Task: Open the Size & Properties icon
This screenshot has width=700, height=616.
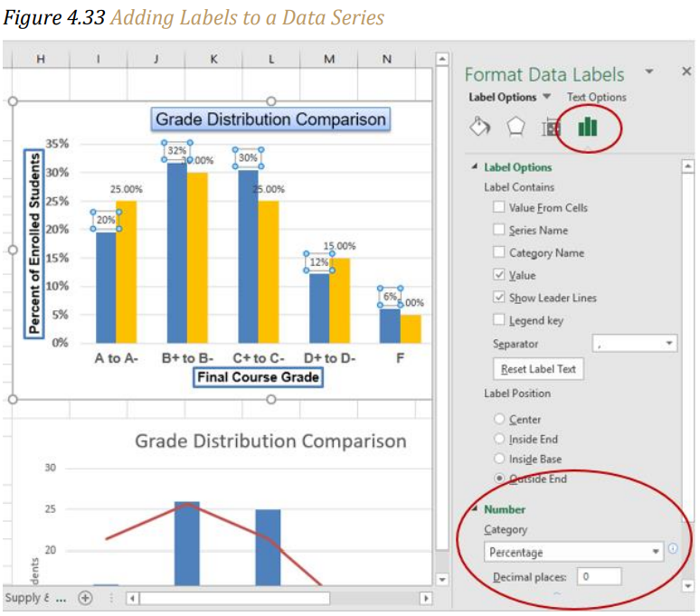Action: [x=551, y=128]
